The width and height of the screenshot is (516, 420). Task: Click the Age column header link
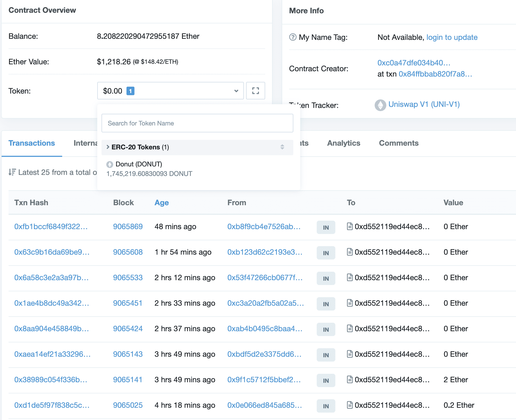[162, 203]
